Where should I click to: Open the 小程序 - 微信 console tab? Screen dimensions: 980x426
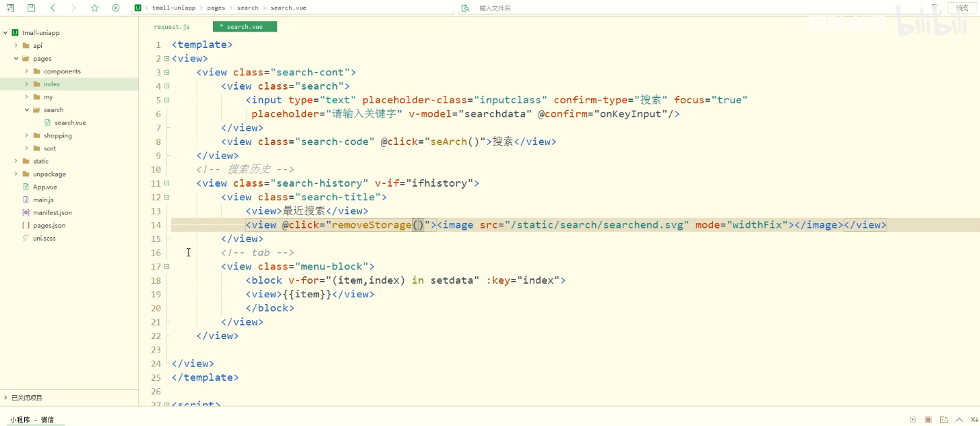pos(32,419)
